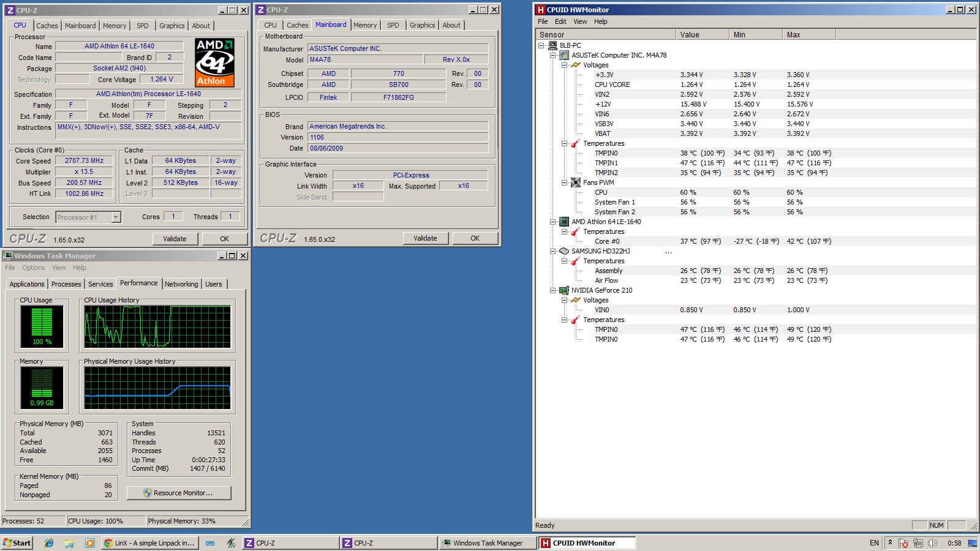
Task: Collapse the Voltages node under the ASUSTeK motherboard
Action: tap(565, 65)
